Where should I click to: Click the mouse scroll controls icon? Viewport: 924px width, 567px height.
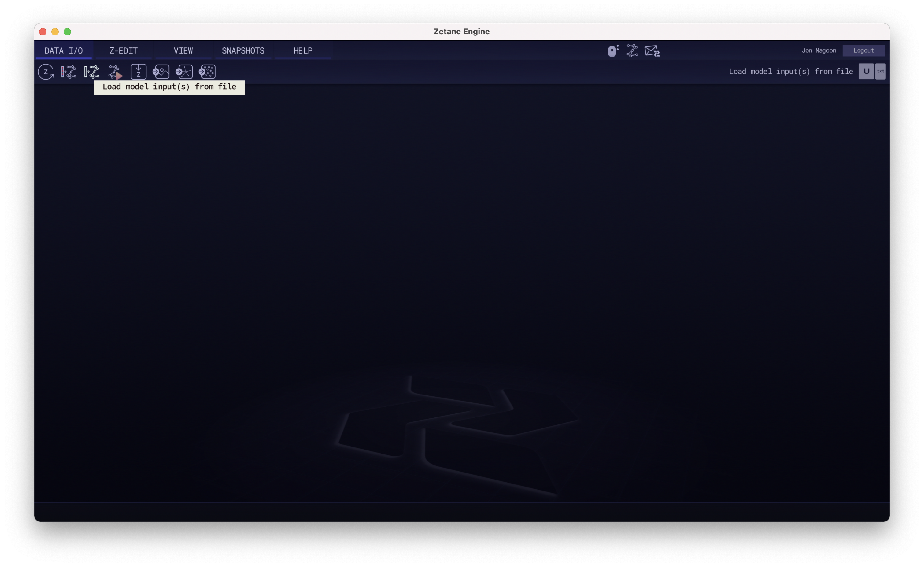(x=613, y=51)
